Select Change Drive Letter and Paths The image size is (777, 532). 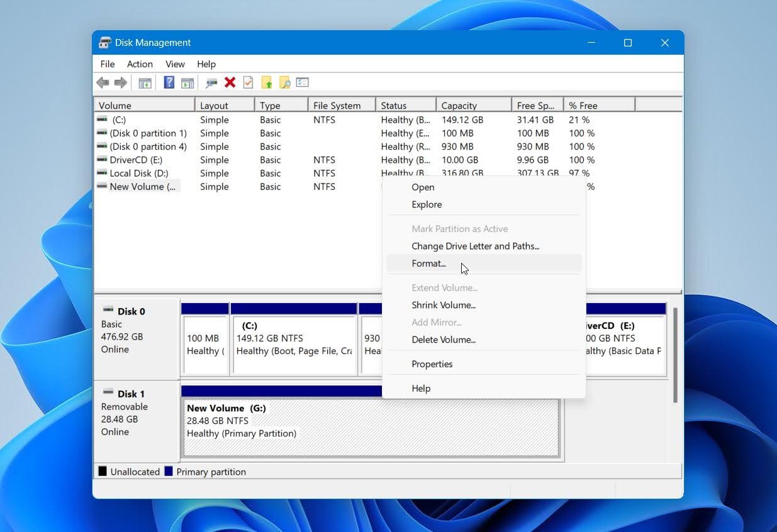click(484, 246)
